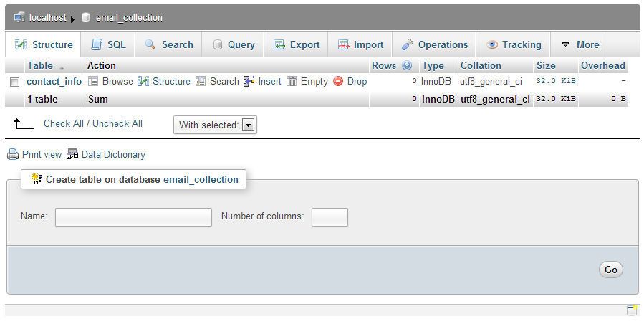Sort tables by the Table column header
Screen dimensions: 644x324
point(40,66)
